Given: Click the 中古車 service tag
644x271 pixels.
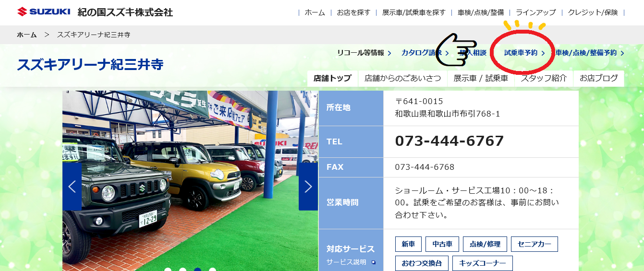Looking at the screenshot, I should pyautogui.click(x=442, y=244).
